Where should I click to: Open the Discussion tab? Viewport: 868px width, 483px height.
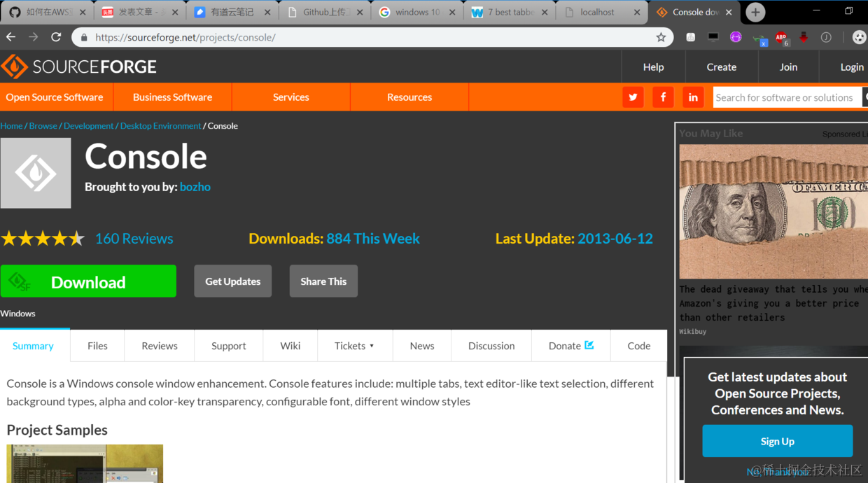[491, 346]
